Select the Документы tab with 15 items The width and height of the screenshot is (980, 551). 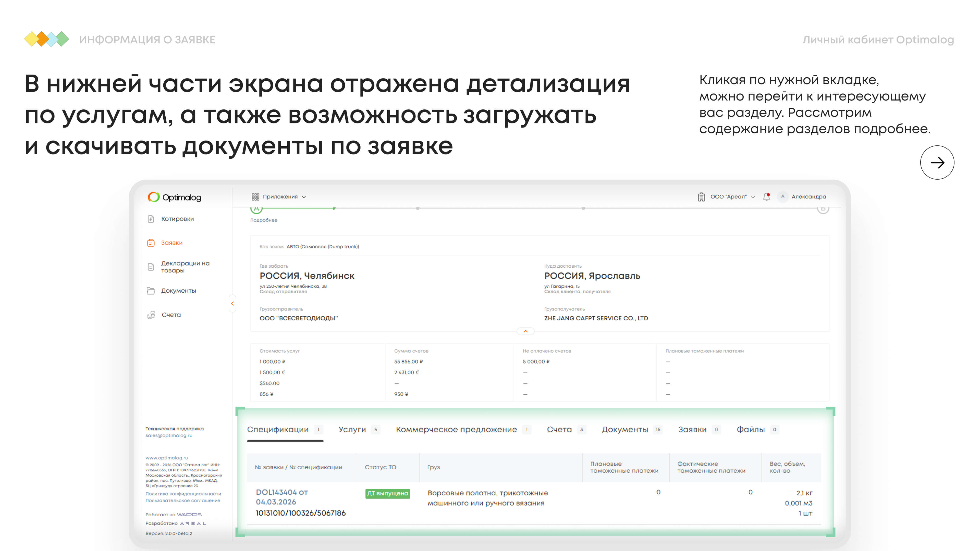coord(625,429)
